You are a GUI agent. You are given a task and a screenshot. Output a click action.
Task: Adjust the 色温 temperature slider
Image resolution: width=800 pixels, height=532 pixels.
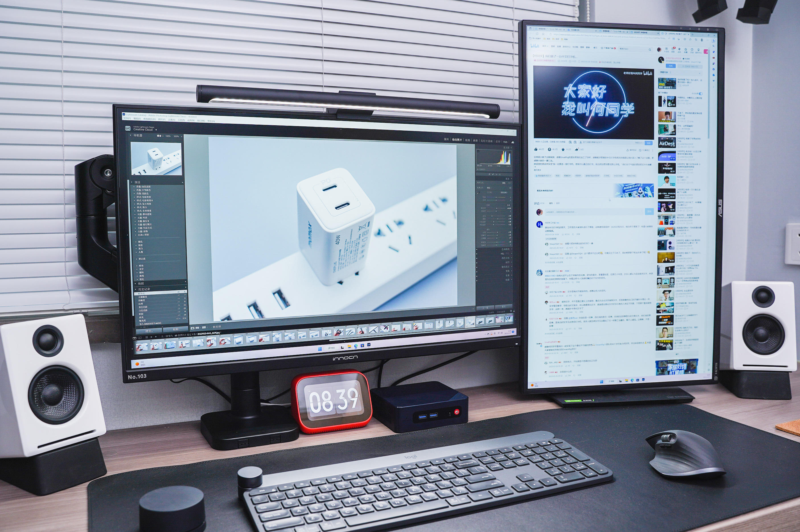[x=496, y=198]
